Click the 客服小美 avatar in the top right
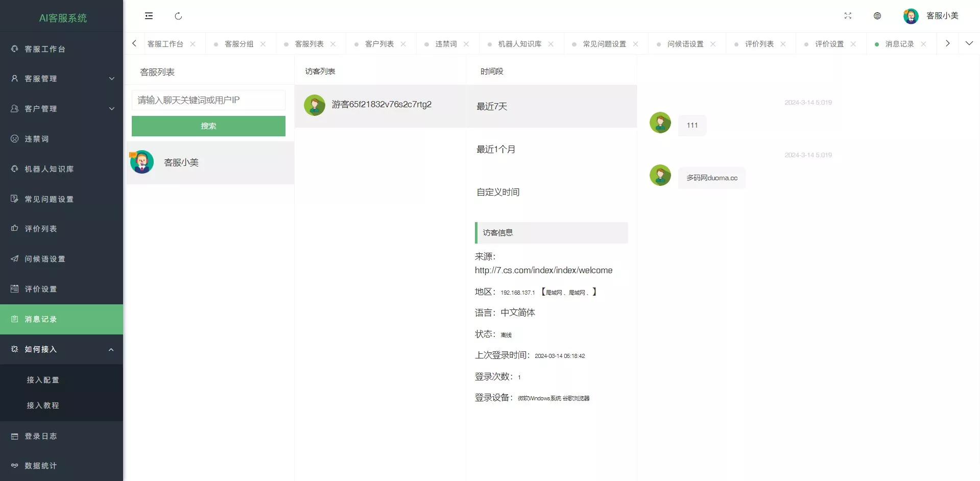The width and height of the screenshot is (980, 481). pos(911,16)
